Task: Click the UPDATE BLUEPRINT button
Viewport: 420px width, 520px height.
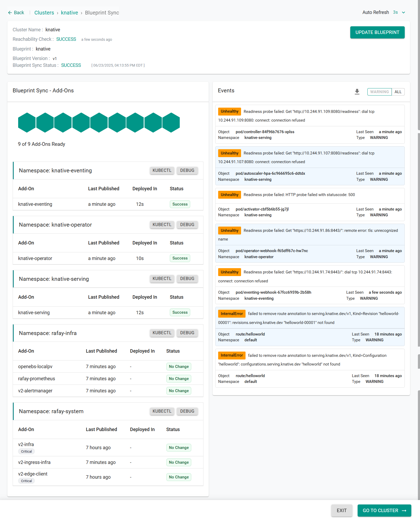Action: 377,32
